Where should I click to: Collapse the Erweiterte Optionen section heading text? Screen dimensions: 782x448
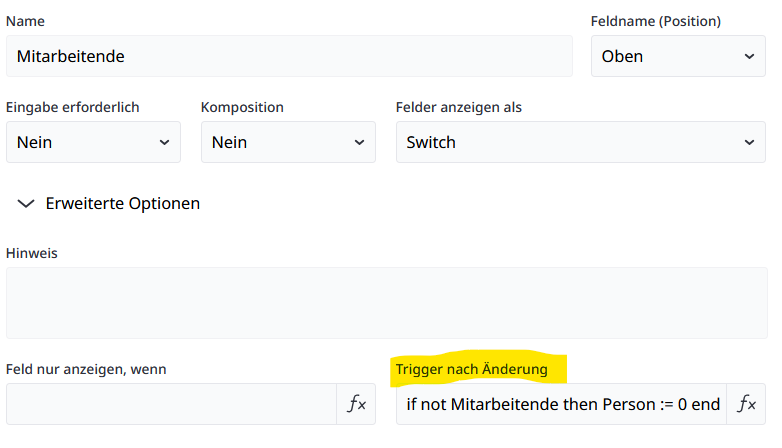tap(122, 203)
